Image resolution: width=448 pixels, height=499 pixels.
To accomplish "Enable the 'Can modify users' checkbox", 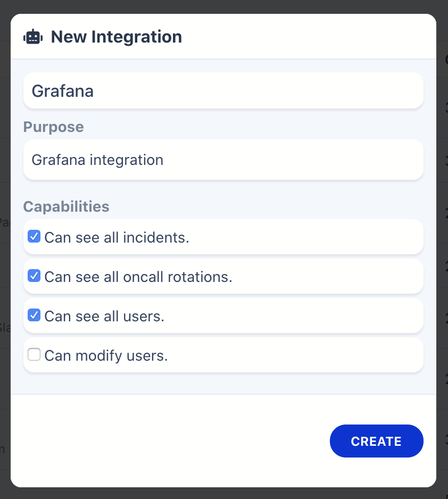I will coord(34,355).
